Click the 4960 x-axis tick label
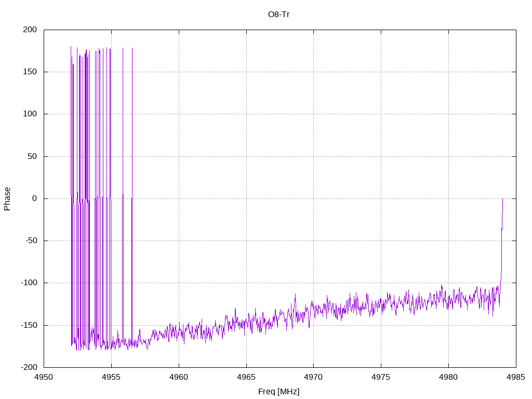This screenshot has width=532, height=399. click(179, 377)
